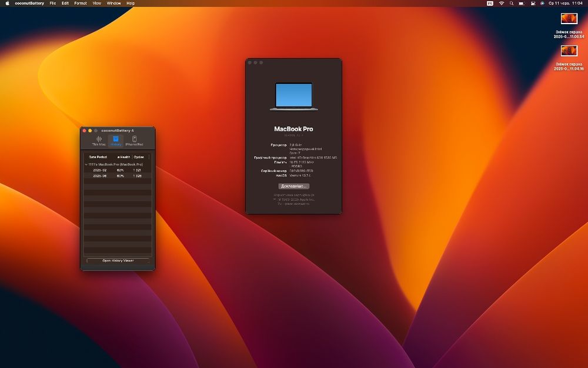Viewport: 588px width, 368px height.
Task: Click the 82% health value
Action: pos(121,170)
